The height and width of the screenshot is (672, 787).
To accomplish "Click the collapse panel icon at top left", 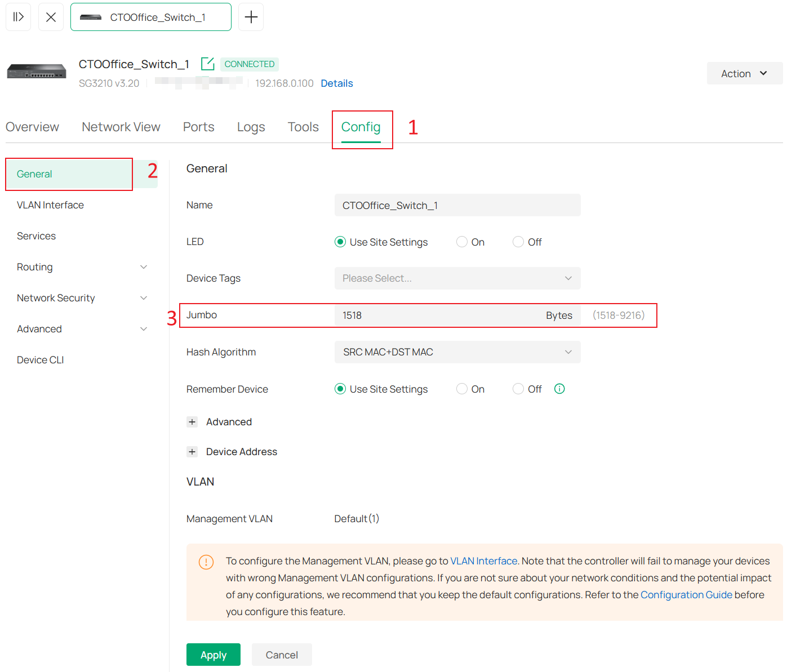I will [18, 17].
